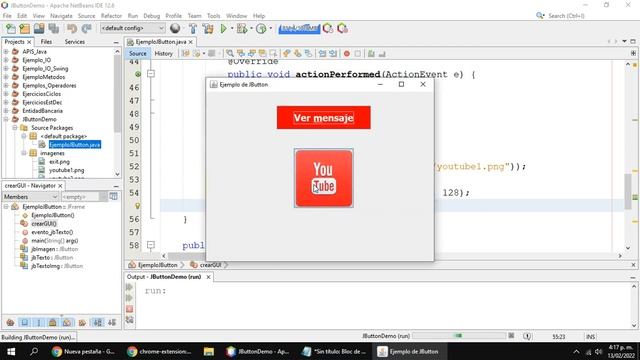Click the red record macro icon in editor toolbar
The width and height of the screenshot is (640, 360).
click(x=347, y=53)
